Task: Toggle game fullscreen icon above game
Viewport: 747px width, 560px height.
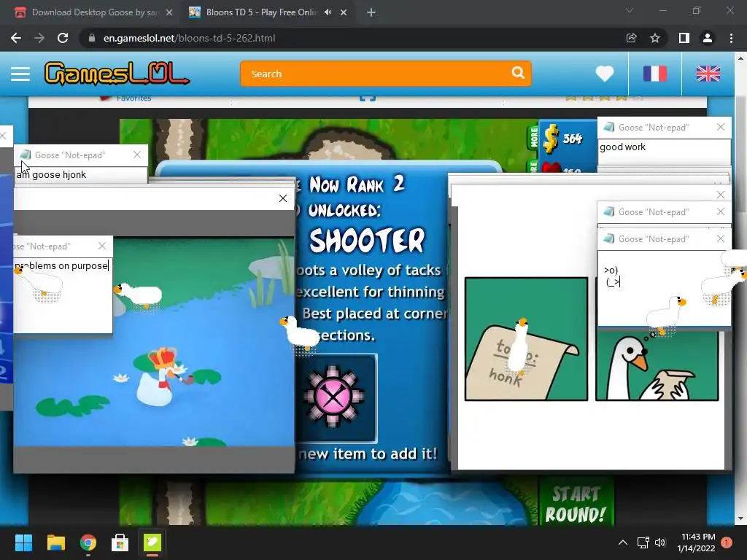Action: click(x=368, y=98)
